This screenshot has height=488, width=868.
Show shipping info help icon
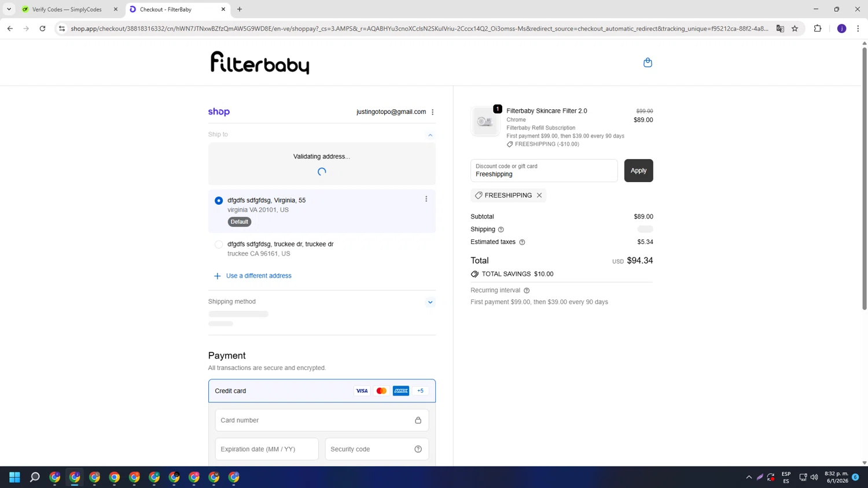[501, 230]
